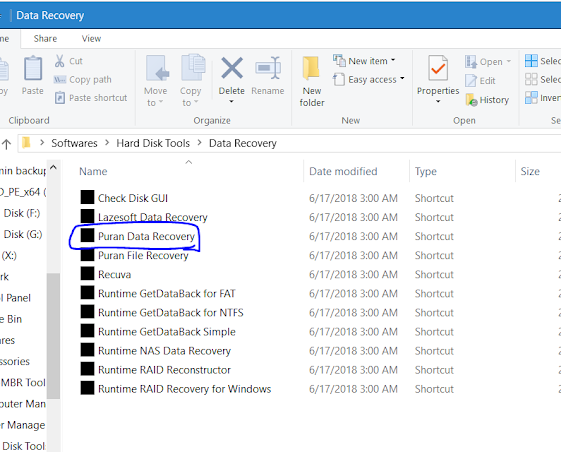Click the Delete X icon
Screen dimensions: 561x452
[x=232, y=68]
